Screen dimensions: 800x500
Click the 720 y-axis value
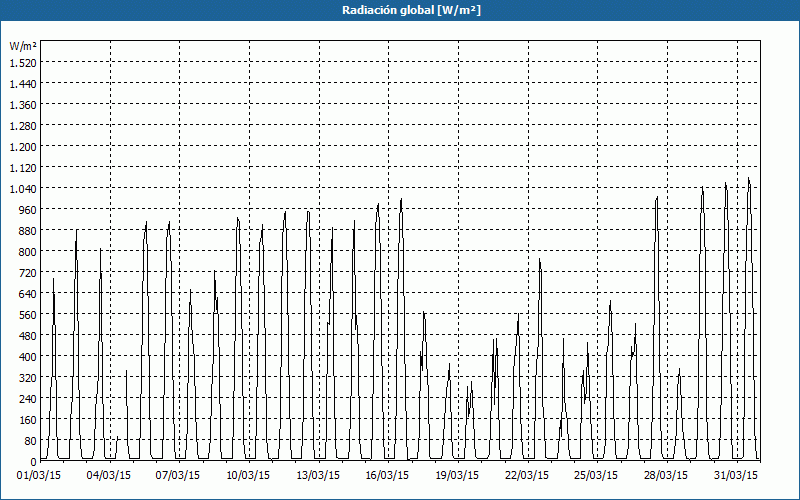pos(28,273)
